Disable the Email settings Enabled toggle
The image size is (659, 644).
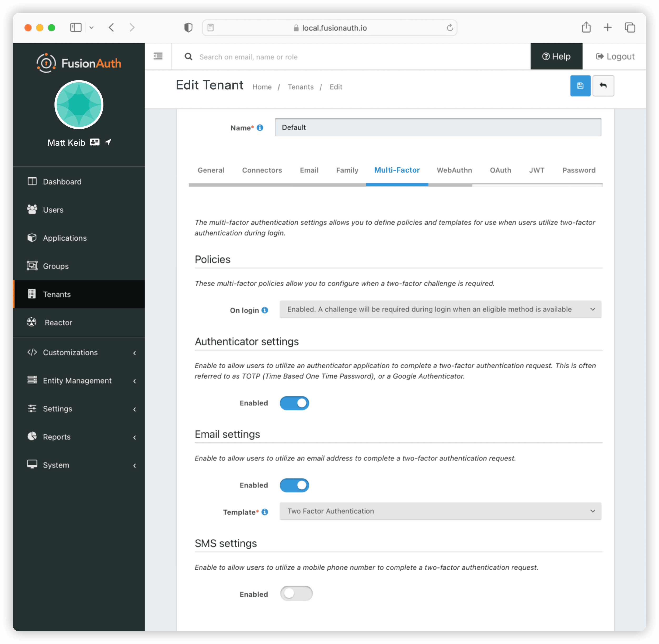click(295, 485)
